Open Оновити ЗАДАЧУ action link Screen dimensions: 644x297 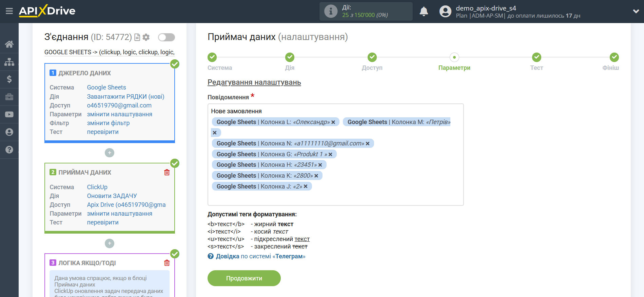[x=112, y=196]
